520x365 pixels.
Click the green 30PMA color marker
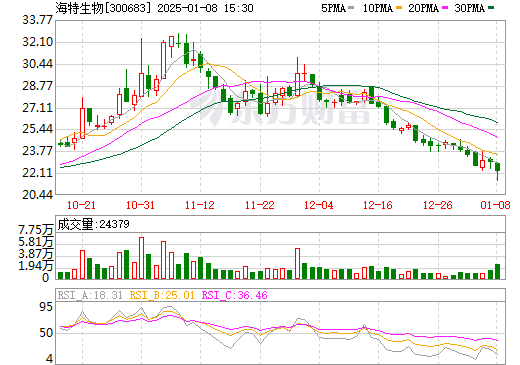pos(491,8)
